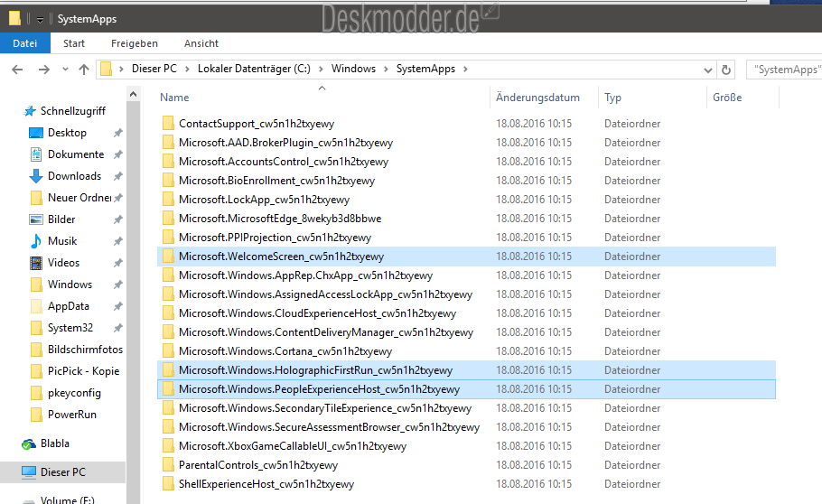Select Microsoft.Windows.SecondaryTileExperience folder
This screenshot has height=504, width=822.
point(325,408)
